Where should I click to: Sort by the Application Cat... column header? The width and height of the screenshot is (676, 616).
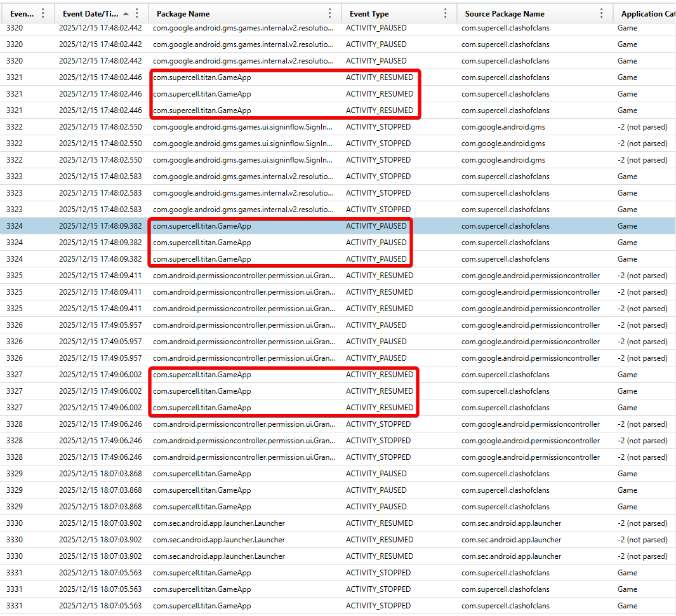click(648, 14)
